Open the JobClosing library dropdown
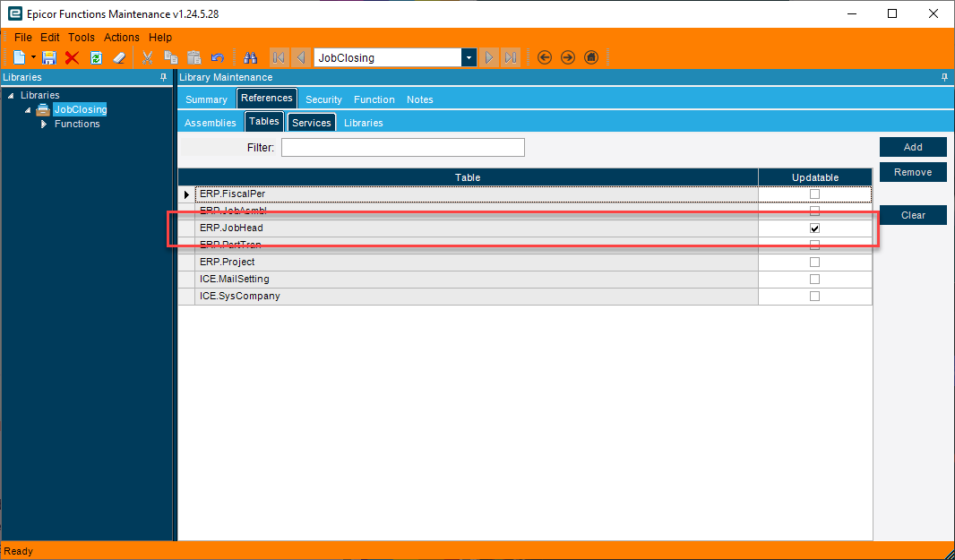Viewport: 955px width, 560px height. (x=469, y=58)
